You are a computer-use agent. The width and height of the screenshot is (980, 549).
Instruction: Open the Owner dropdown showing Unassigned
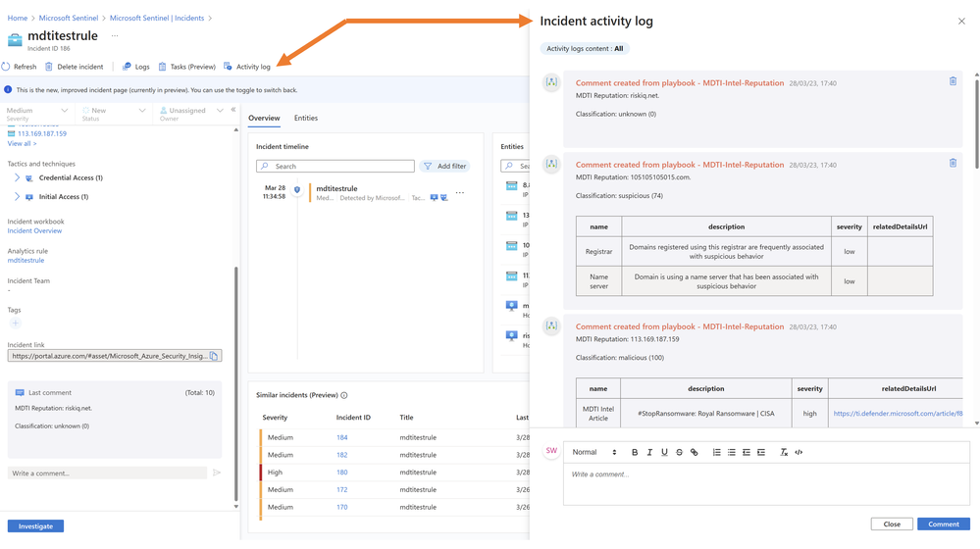[x=190, y=113]
